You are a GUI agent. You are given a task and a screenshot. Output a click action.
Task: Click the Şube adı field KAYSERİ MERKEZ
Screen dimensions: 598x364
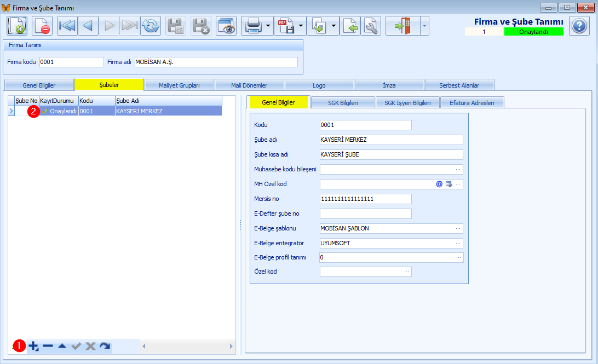pos(392,140)
